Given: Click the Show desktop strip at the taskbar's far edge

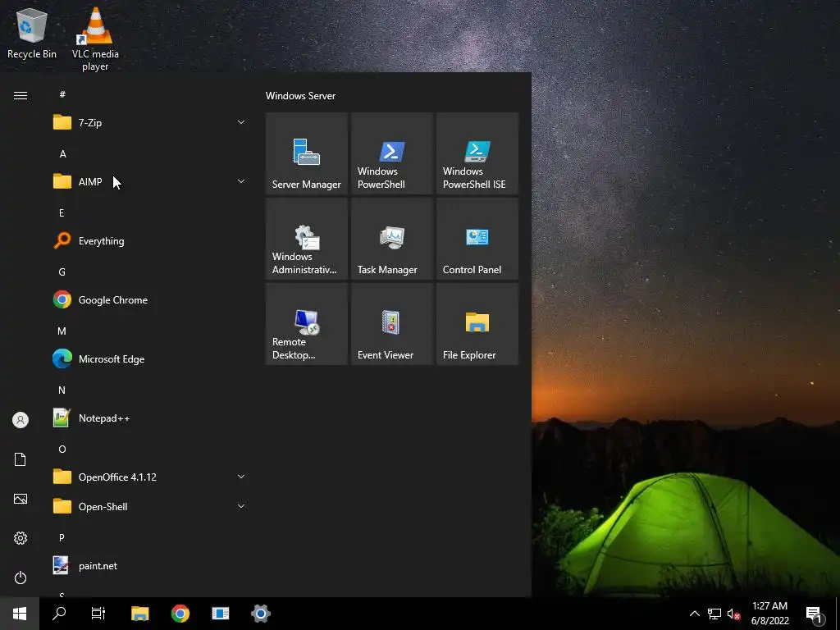Looking at the screenshot, I should click(838, 614).
